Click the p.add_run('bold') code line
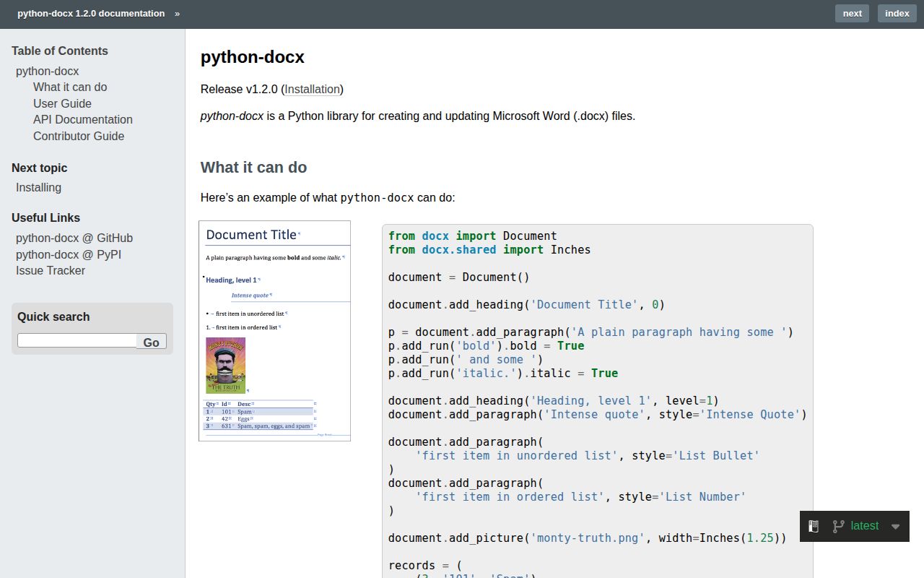This screenshot has width=924, height=578. (x=487, y=345)
